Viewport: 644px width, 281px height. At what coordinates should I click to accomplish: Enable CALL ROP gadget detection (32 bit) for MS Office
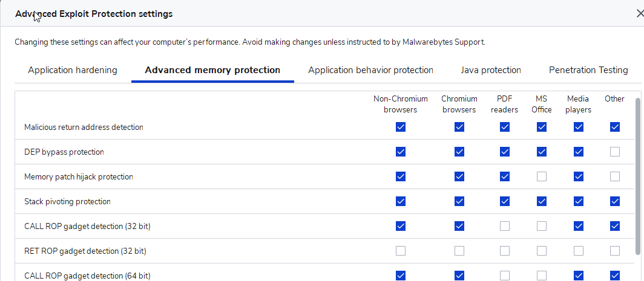click(x=542, y=226)
